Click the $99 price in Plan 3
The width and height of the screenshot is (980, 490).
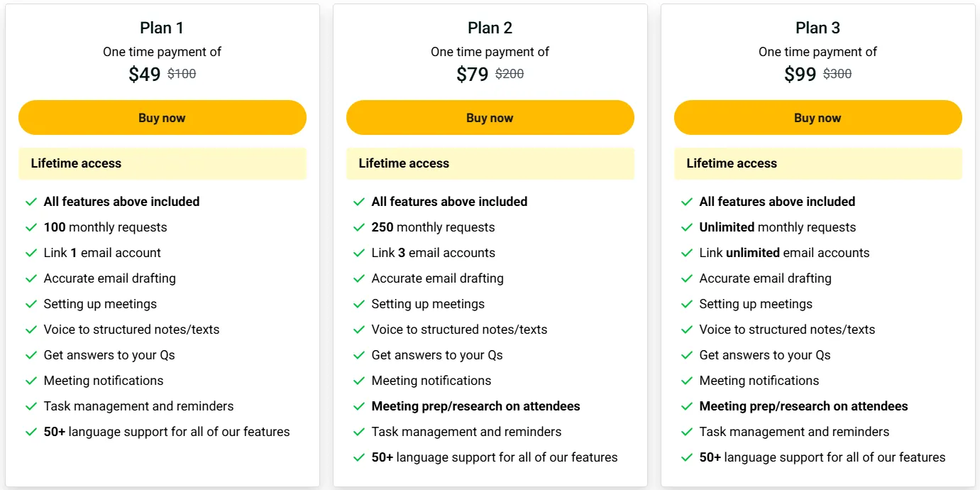800,74
